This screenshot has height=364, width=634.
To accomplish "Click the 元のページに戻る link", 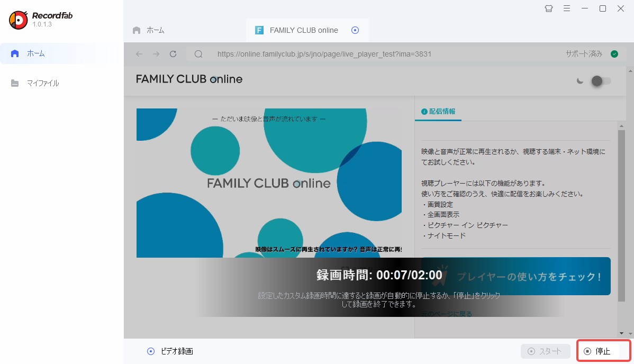I will point(447,314).
